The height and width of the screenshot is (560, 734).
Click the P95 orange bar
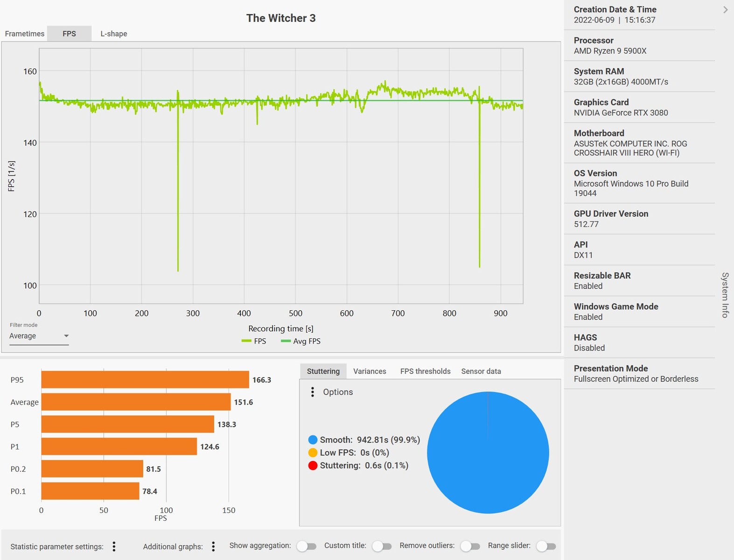[x=145, y=379]
